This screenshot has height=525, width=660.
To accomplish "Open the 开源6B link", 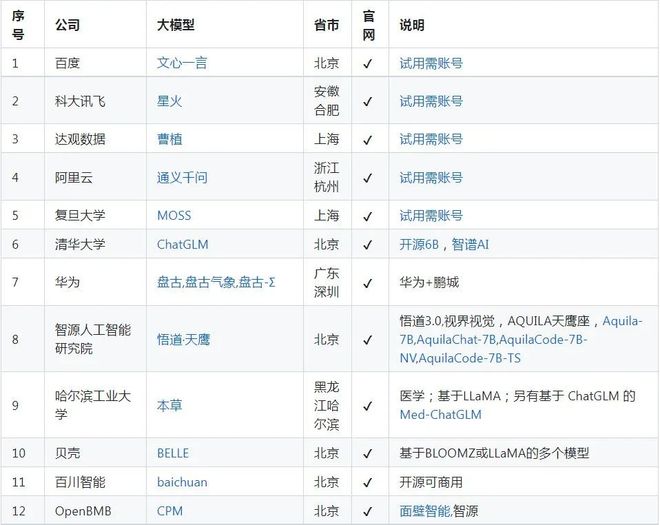I will 419,245.
